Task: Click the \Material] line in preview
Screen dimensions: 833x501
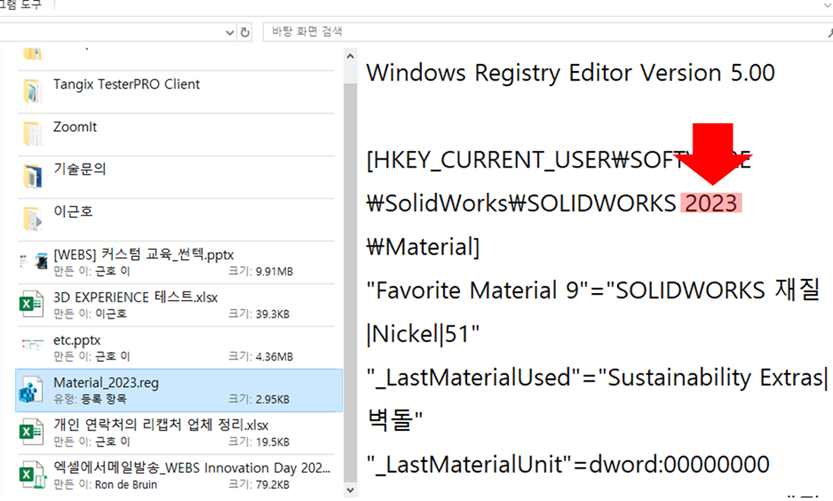Action: point(423,247)
